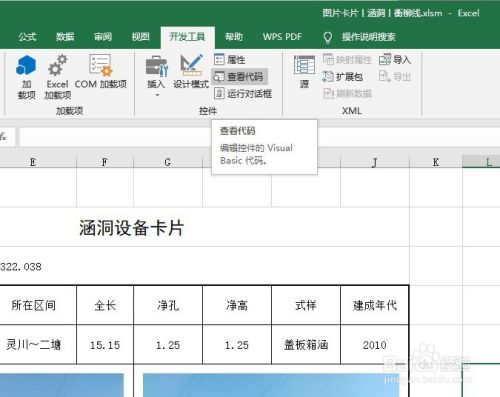Switch to the 视图 ribbon tab

[140, 37]
